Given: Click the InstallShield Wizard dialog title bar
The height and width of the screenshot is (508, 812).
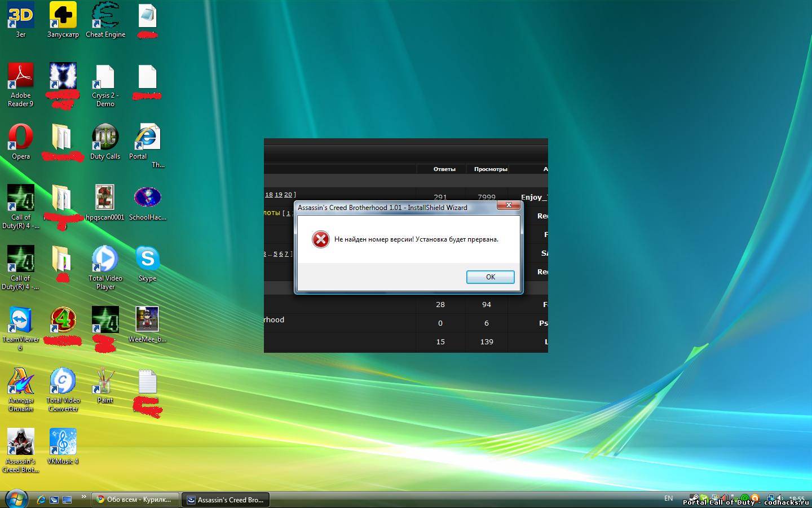Looking at the screenshot, I should click(395, 207).
